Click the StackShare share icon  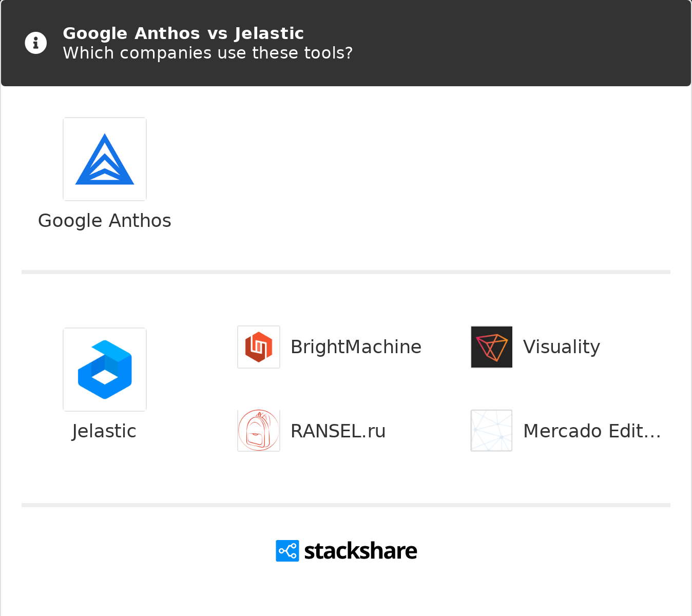[x=287, y=551]
